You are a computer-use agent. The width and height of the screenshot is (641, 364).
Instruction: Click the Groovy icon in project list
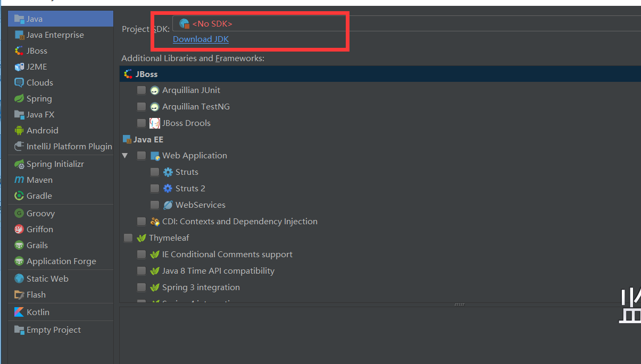coord(19,214)
